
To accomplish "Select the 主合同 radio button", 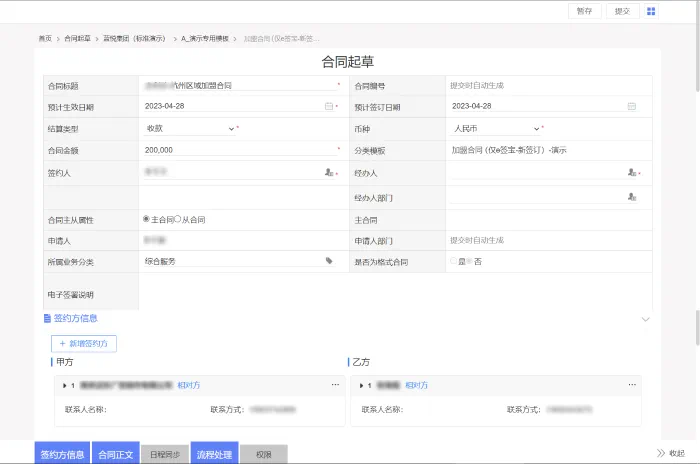I will tap(147, 219).
